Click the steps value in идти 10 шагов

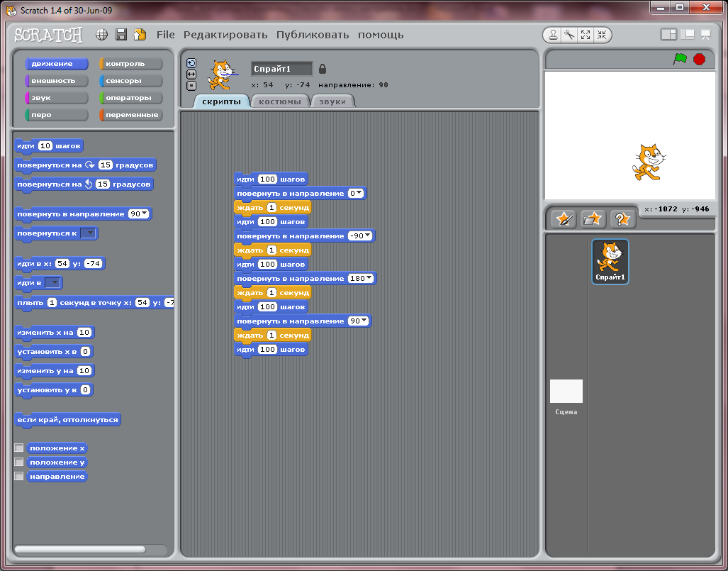point(45,146)
